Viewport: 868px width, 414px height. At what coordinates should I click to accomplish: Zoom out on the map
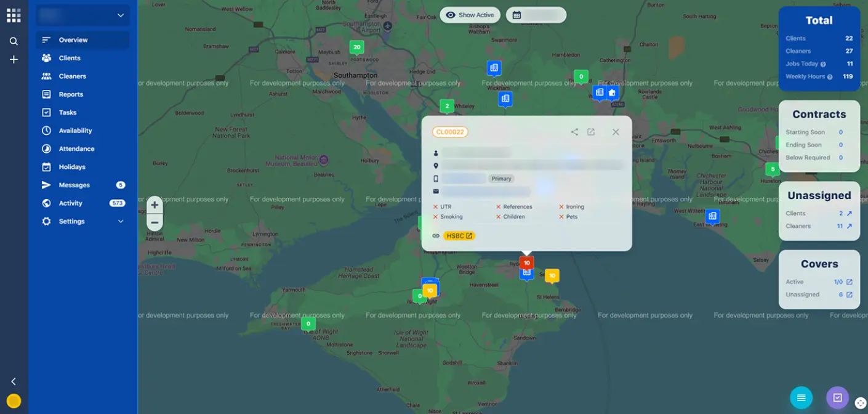tap(155, 222)
